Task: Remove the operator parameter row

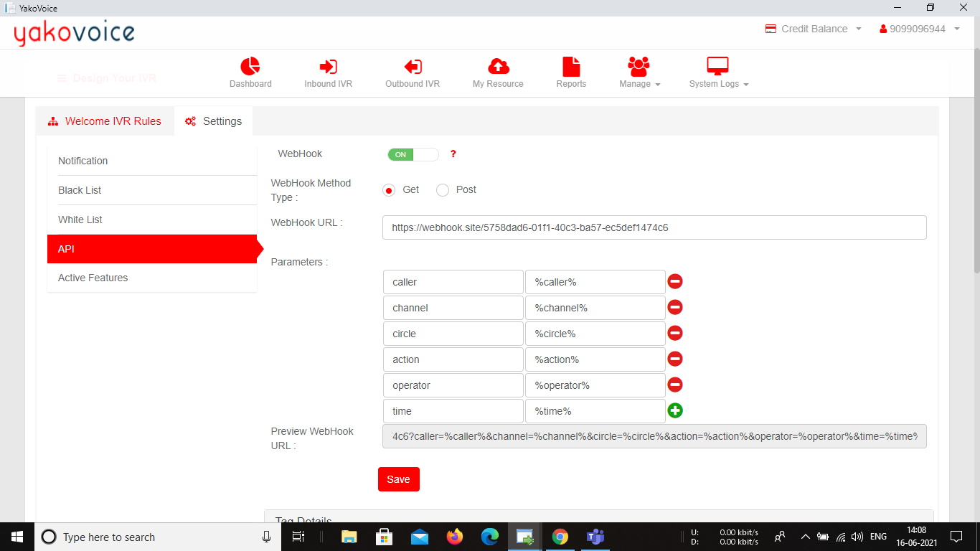Action: tap(675, 385)
